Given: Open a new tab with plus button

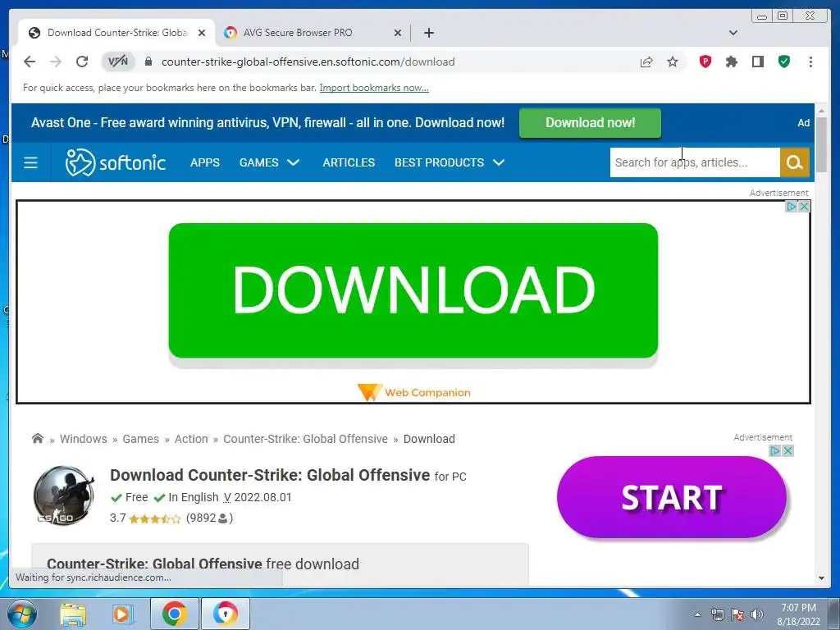Looking at the screenshot, I should coord(428,33).
